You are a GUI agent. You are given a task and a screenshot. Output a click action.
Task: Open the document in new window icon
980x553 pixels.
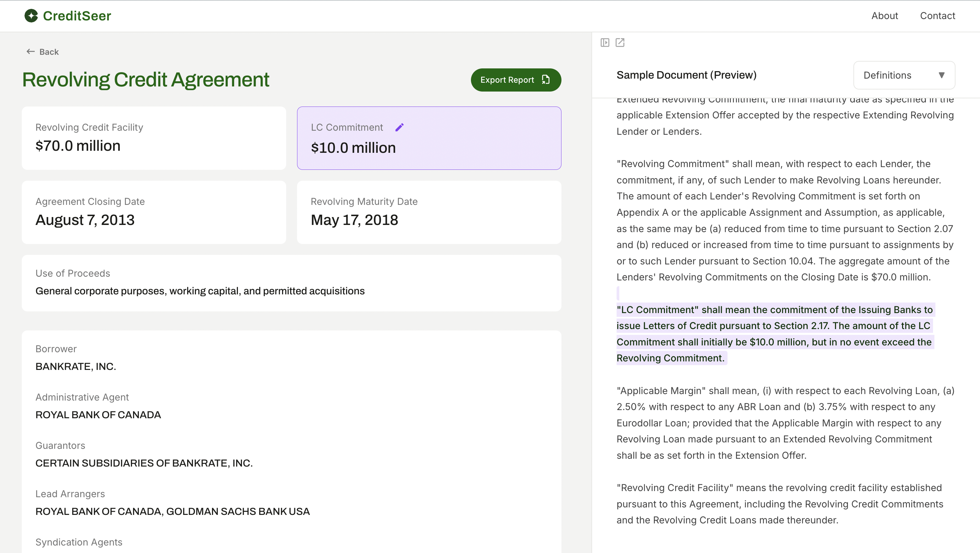tap(620, 43)
